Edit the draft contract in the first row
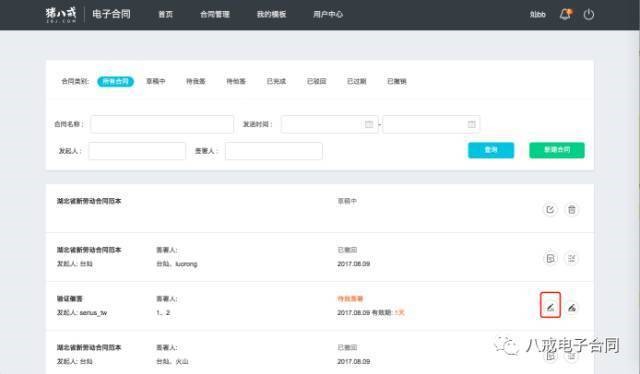This screenshot has height=374, width=640. point(550,210)
